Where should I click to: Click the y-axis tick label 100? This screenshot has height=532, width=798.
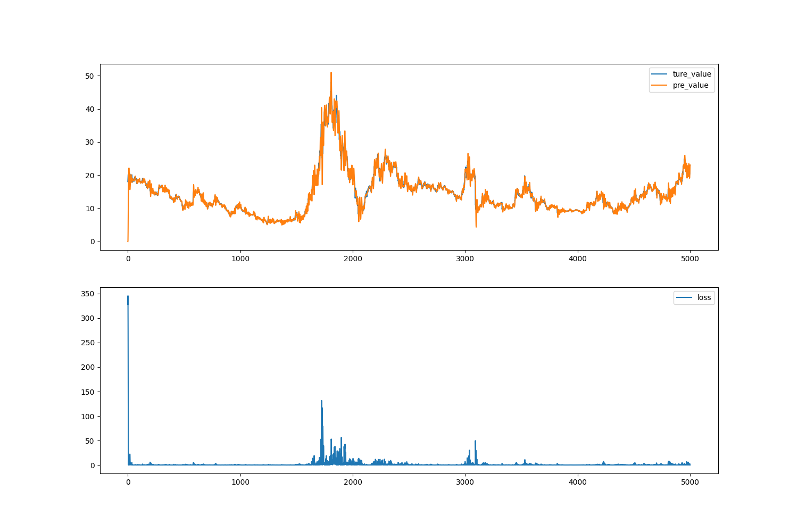[x=88, y=417]
